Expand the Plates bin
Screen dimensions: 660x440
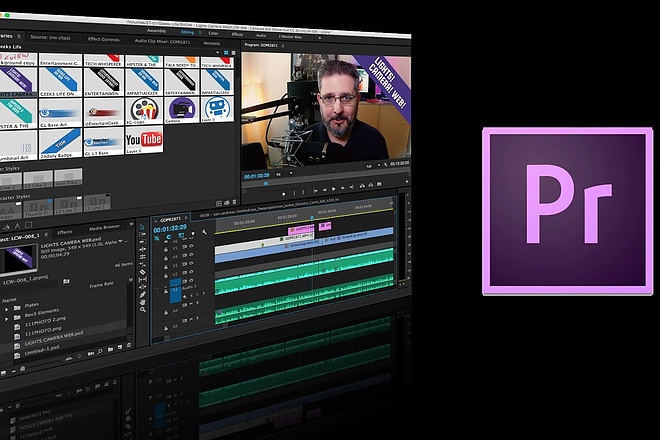tap(6, 309)
